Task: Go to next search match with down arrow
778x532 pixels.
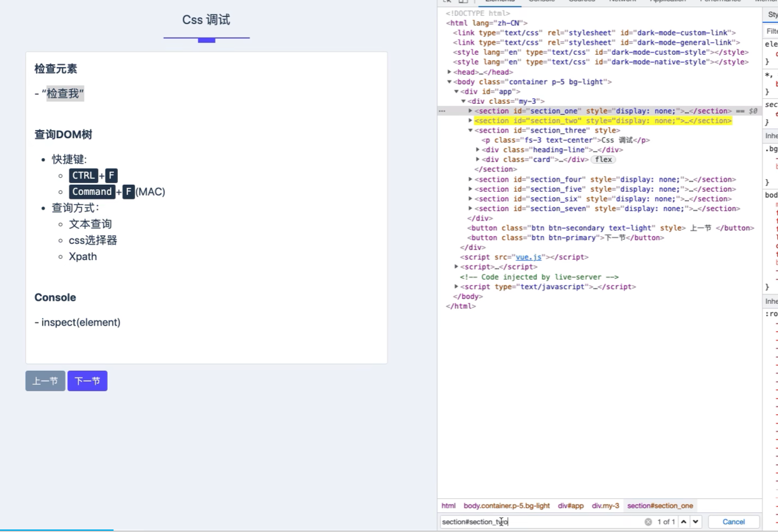Action: click(x=696, y=522)
